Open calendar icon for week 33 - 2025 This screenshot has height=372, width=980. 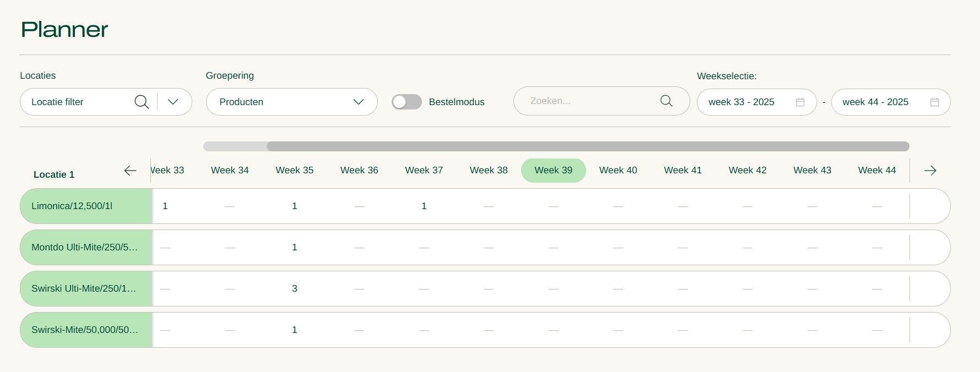(800, 102)
